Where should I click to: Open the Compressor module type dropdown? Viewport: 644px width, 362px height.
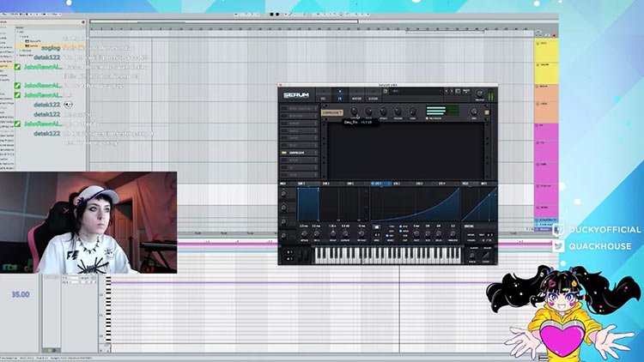332,112
